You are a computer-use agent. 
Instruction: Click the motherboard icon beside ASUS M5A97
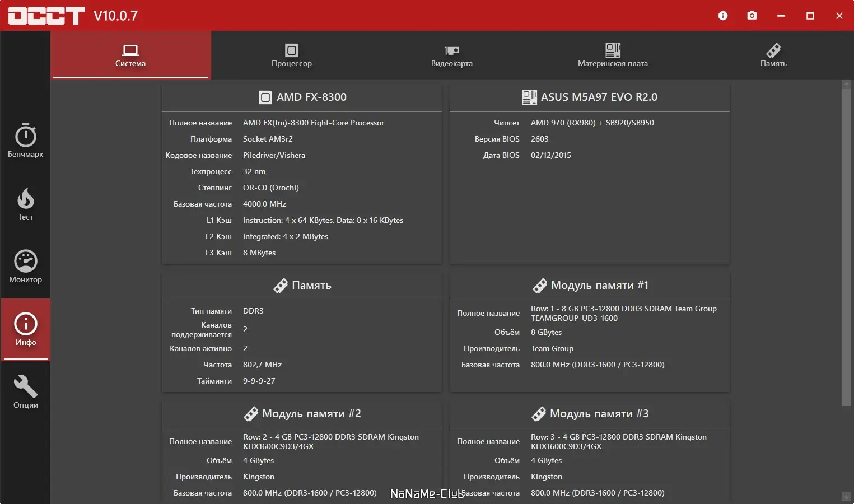pyautogui.click(x=529, y=97)
